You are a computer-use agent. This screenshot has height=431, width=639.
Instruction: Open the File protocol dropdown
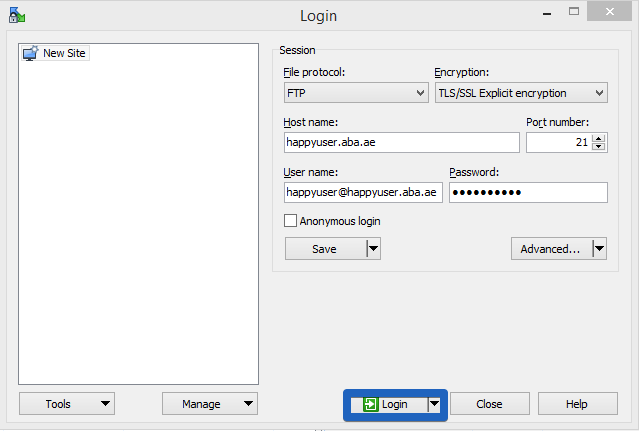point(356,93)
